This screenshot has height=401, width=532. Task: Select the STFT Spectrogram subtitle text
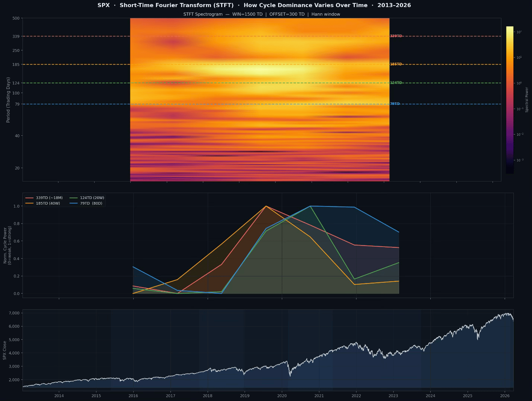[x=261, y=15]
